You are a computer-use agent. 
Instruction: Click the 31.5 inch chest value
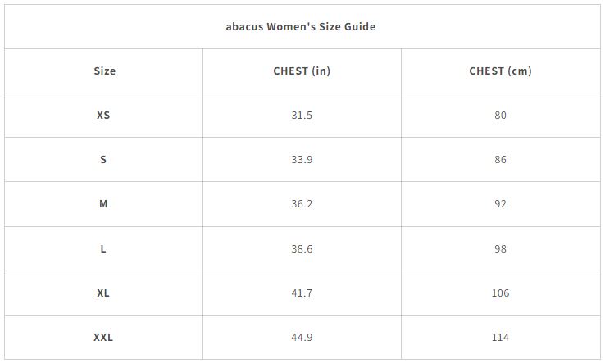(x=302, y=115)
